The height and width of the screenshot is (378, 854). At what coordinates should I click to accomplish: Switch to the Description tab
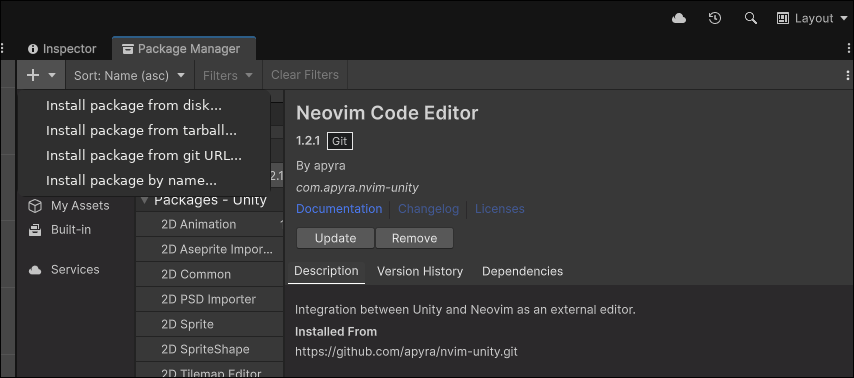pyautogui.click(x=326, y=271)
